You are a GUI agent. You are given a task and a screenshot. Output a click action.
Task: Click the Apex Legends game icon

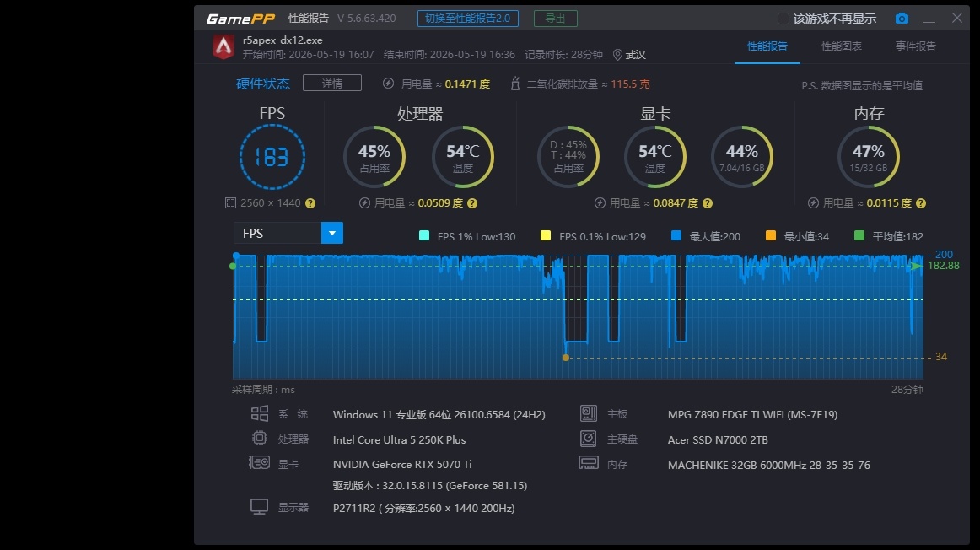[223, 47]
